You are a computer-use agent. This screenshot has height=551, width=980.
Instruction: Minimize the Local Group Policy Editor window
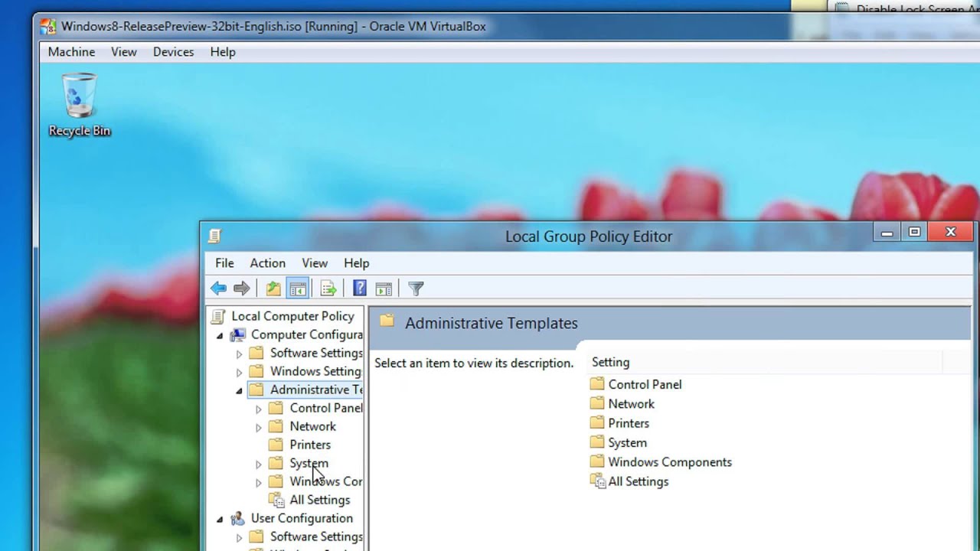point(887,232)
